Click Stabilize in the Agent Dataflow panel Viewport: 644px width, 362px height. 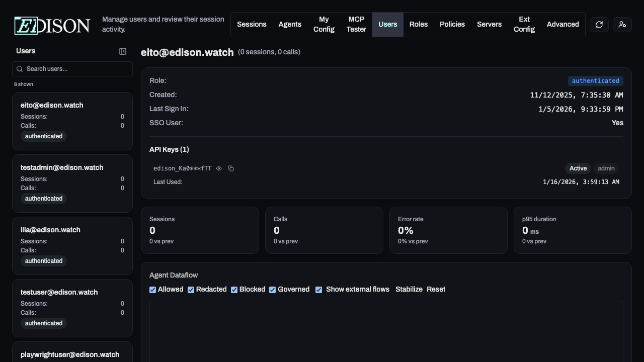[x=409, y=289]
